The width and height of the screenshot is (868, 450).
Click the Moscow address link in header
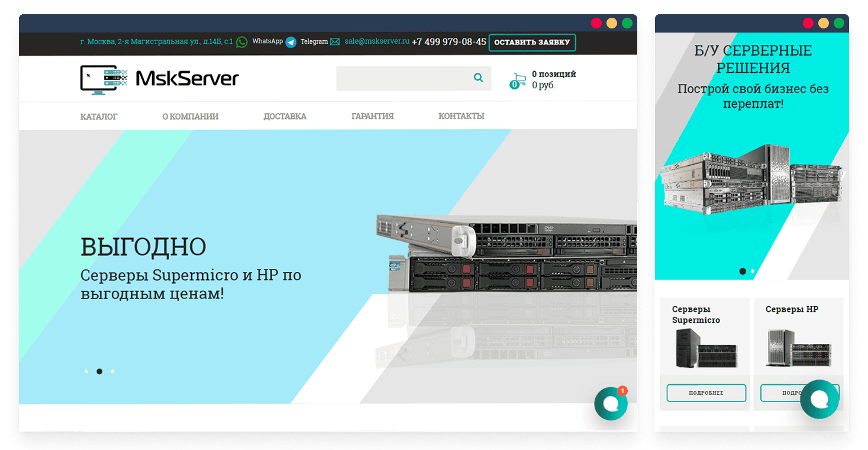[x=157, y=42]
